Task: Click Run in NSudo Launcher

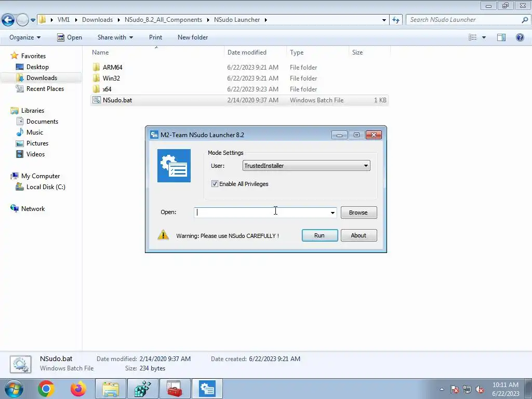Action: tap(320, 235)
